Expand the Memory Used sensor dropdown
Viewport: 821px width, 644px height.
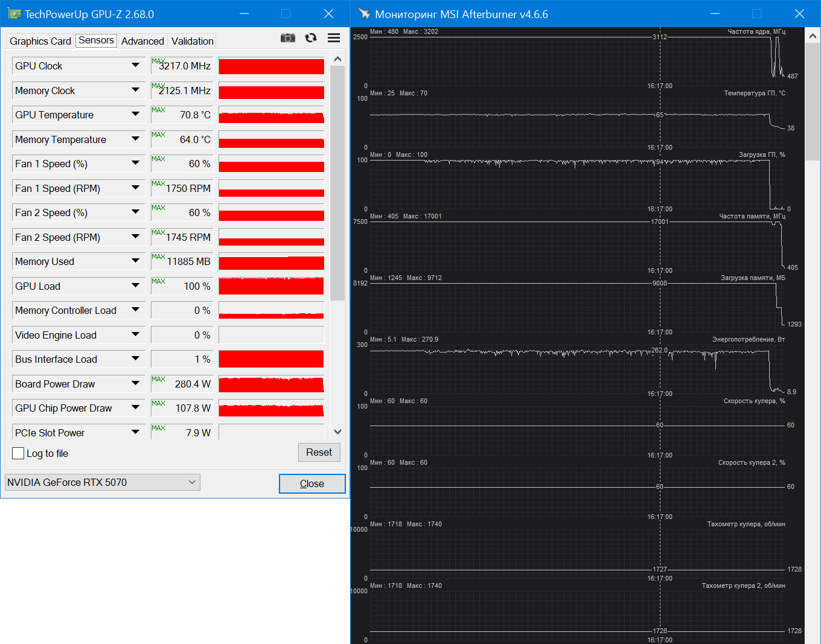pyautogui.click(x=135, y=261)
